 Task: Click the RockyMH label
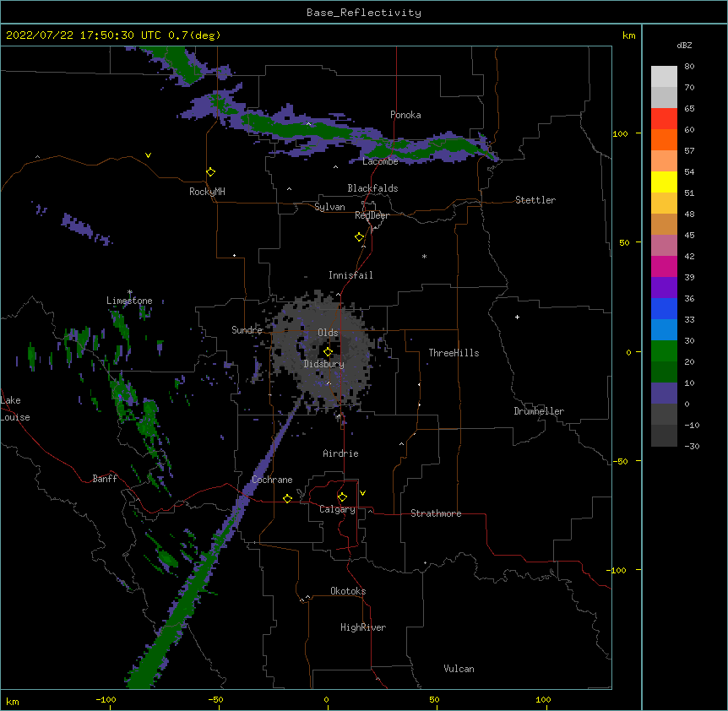pyautogui.click(x=207, y=192)
